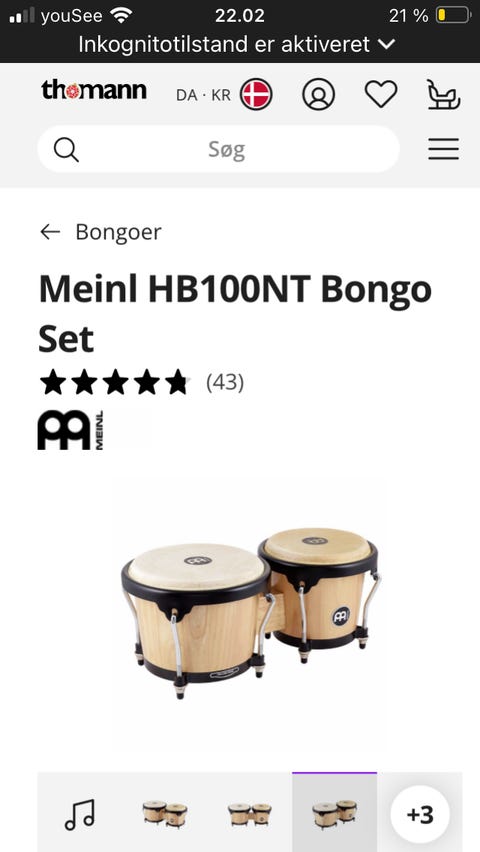The image size is (480, 852).
Task: Open the sleigh shopping basket icon
Action: (444, 95)
